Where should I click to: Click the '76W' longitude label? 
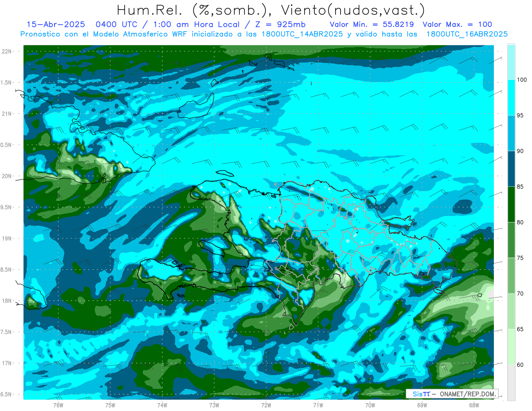(58, 405)
